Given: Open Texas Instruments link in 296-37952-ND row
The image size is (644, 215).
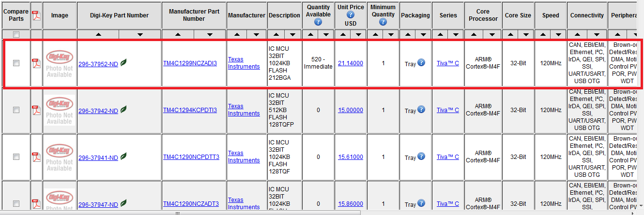Looking at the screenshot, I should 244,63.
